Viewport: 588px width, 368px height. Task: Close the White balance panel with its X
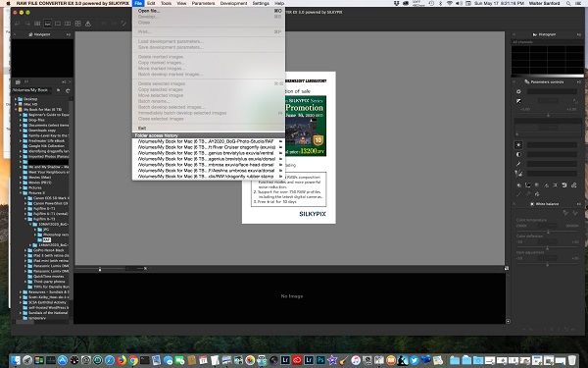pyautogui.click(x=514, y=204)
